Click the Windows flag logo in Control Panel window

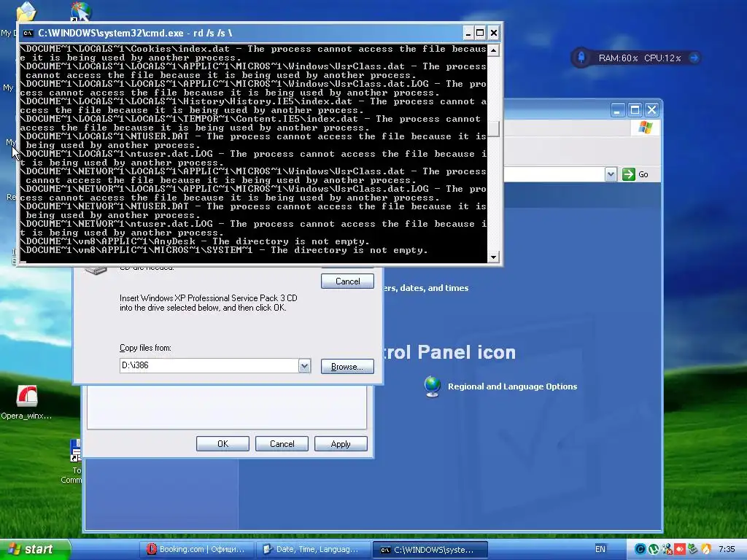coord(646,127)
